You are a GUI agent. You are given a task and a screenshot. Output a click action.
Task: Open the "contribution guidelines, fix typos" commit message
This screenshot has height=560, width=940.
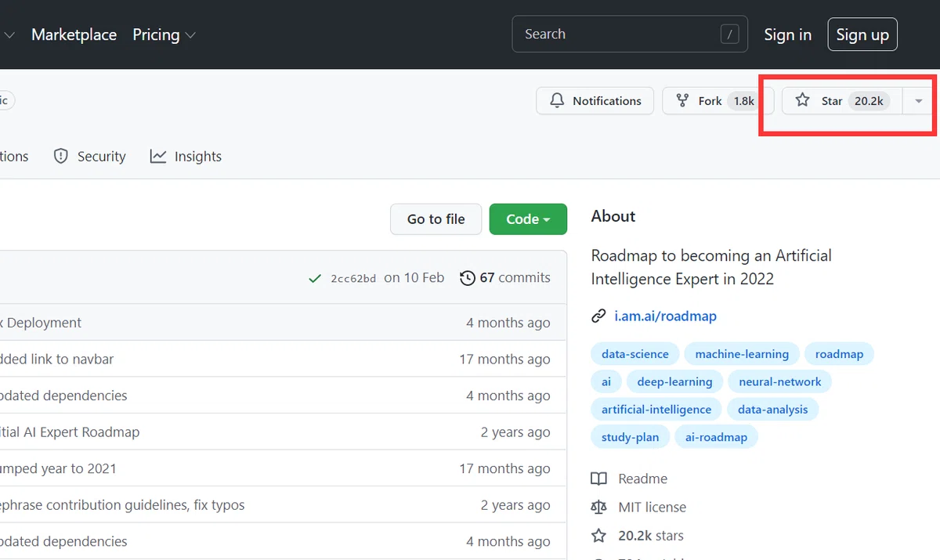(122, 505)
